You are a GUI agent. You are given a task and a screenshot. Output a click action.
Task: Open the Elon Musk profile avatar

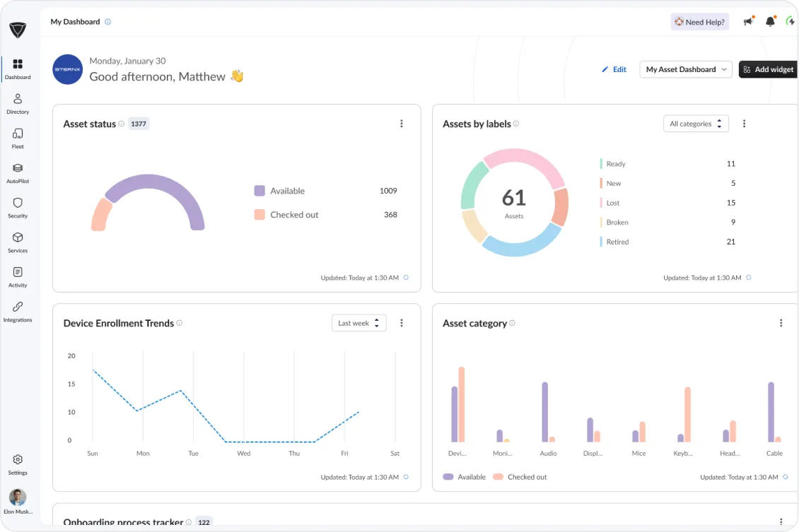click(x=18, y=497)
